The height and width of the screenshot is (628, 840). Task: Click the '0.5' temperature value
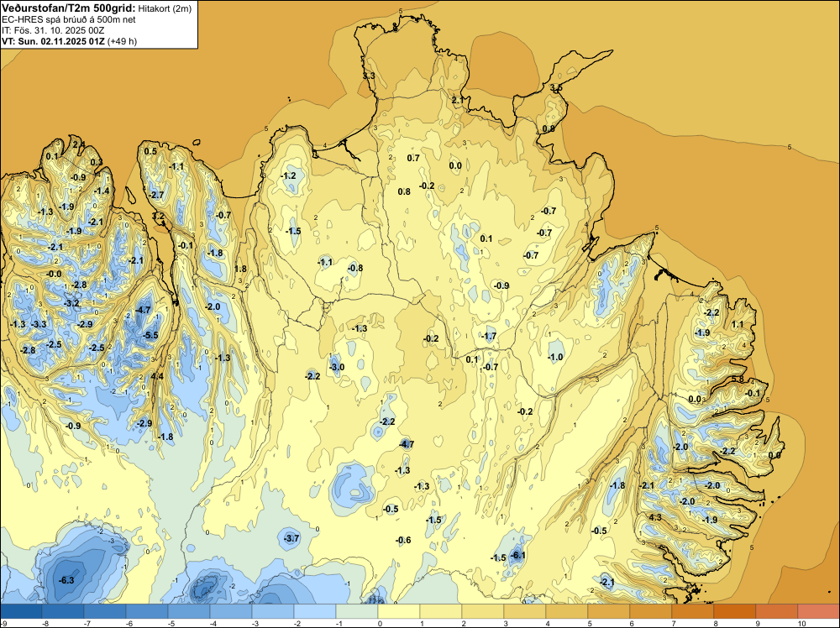150,151
